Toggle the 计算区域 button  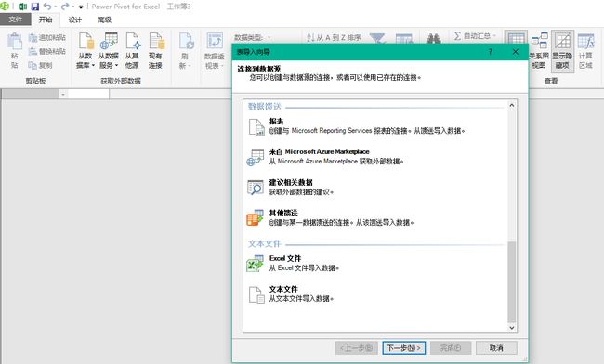586,51
